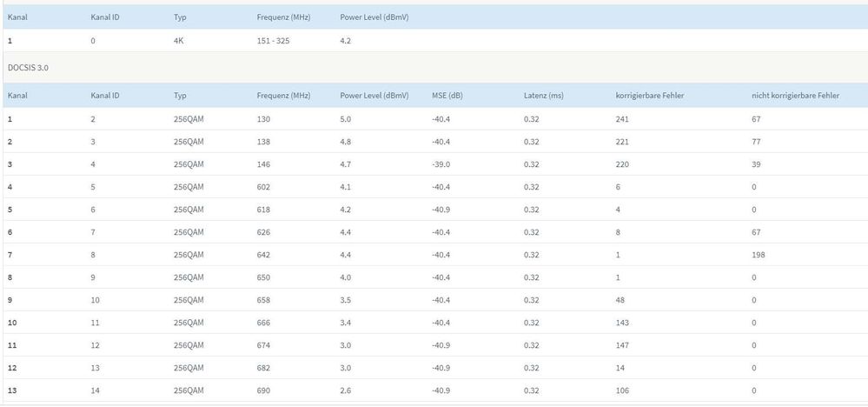Select frequency value 602
Image resolution: width=868 pixels, height=407 pixels.
click(263, 187)
